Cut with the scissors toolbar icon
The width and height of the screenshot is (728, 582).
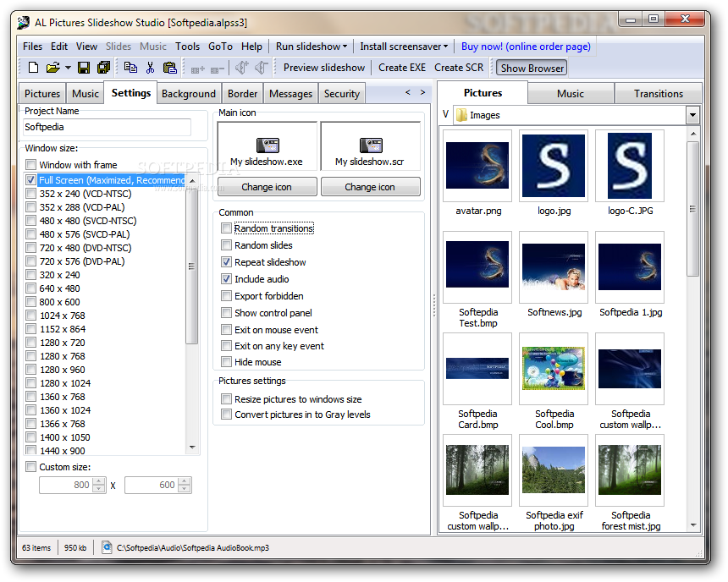click(150, 68)
